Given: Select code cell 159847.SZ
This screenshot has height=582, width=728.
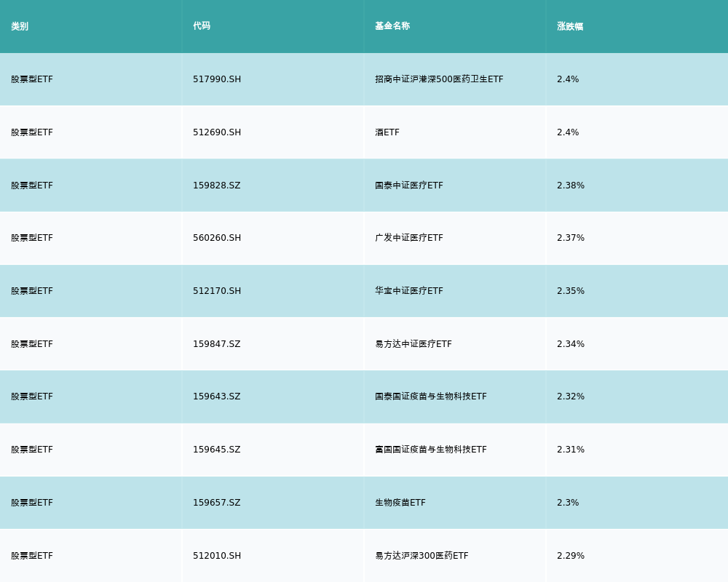Looking at the screenshot, I should coord(217,344).
